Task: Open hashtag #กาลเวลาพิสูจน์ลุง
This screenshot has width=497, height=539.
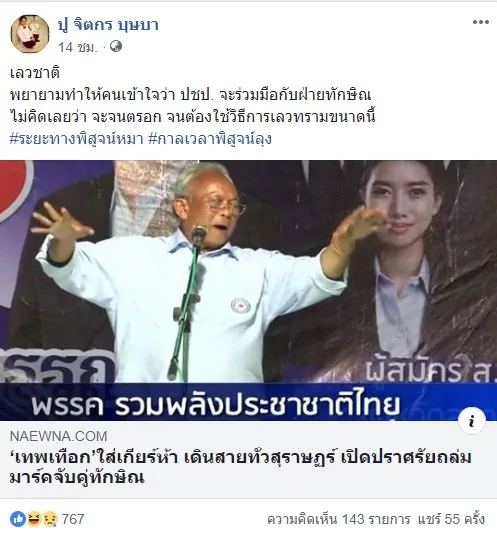Action: click(210, 139)
